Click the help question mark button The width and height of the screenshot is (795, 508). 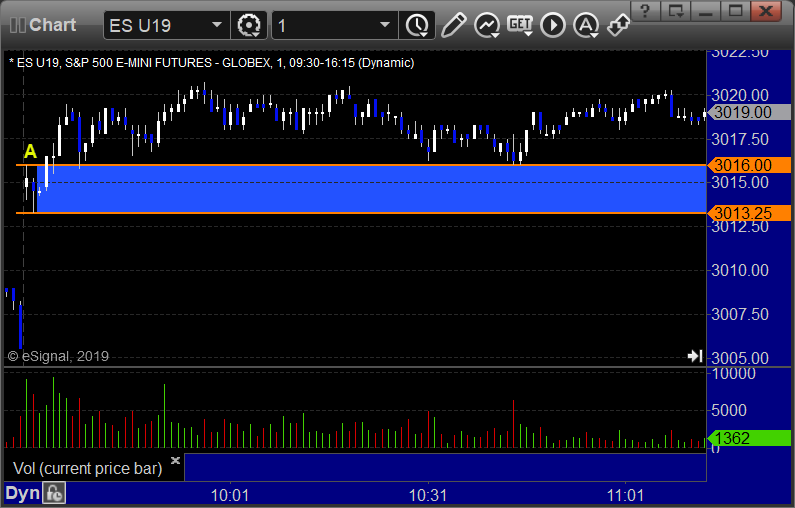click(645, 11)
